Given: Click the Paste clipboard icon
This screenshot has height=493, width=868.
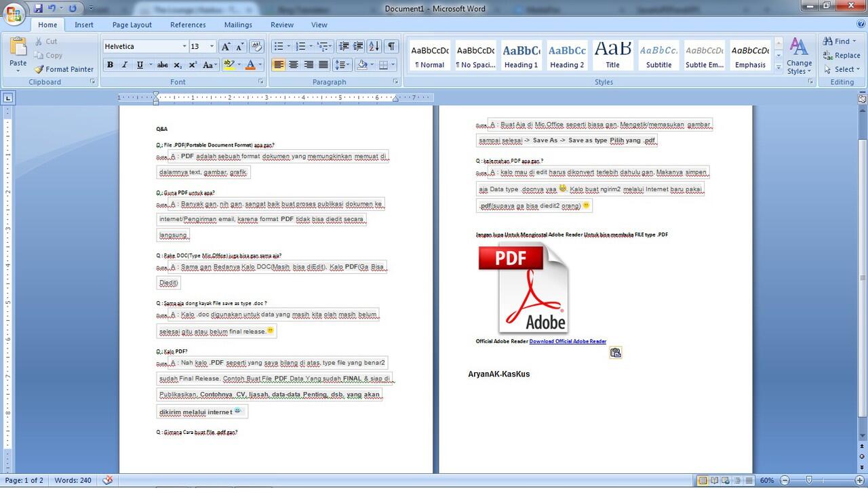Looking at the screenshot, I should point(18,47).
